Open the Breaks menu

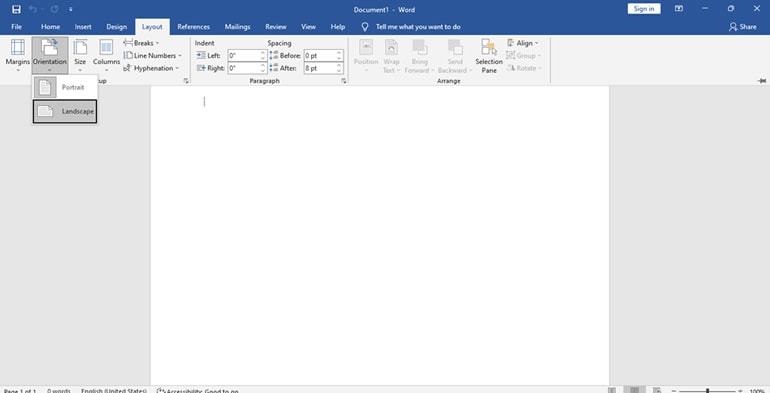click(x=141, y=43)
